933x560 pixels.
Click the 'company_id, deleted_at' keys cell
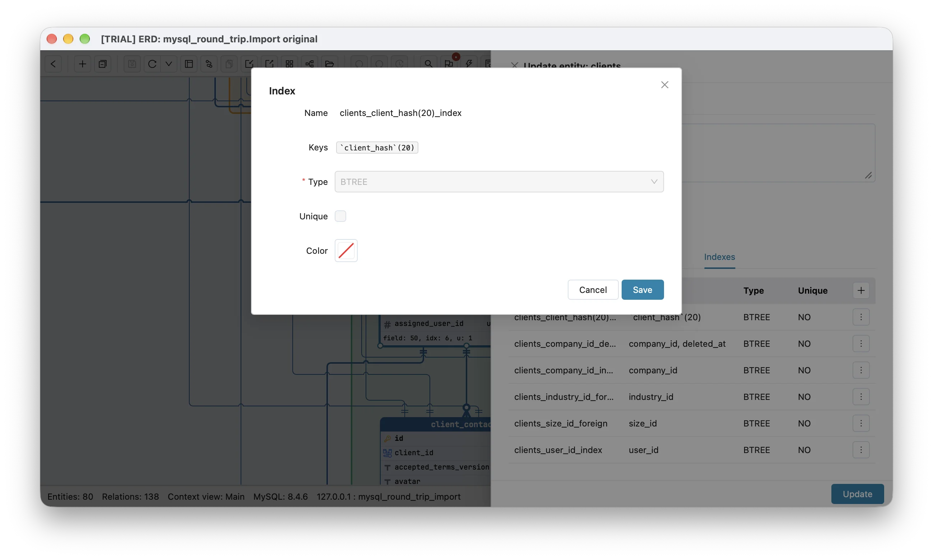677,344
